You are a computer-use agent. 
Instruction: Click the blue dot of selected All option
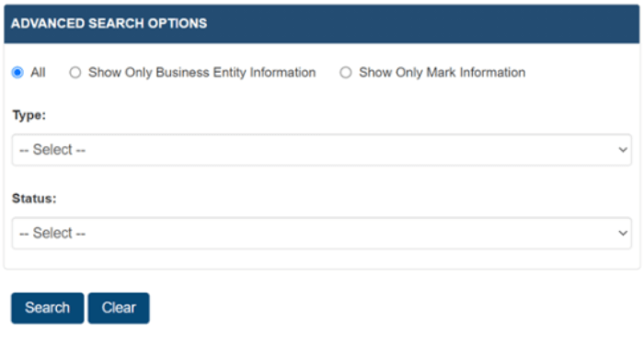point(17,73)
